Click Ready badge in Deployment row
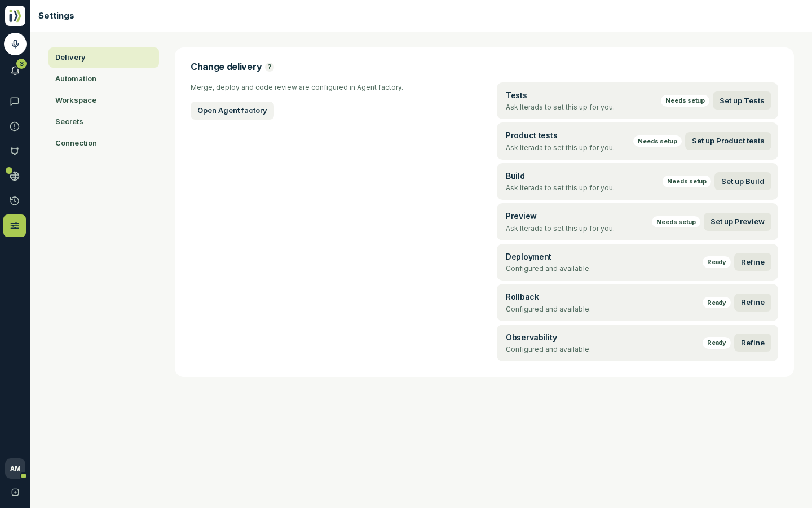Viewport: 812px width, 508px height. (x=717, y=262)
